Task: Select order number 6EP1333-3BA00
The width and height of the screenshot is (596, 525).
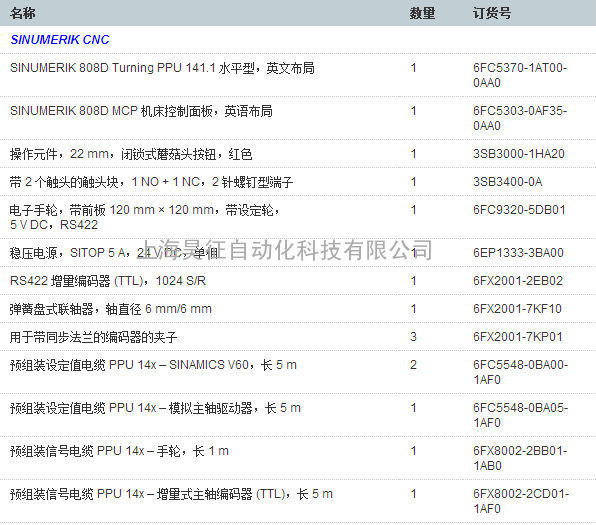Action: coord(518,253)
